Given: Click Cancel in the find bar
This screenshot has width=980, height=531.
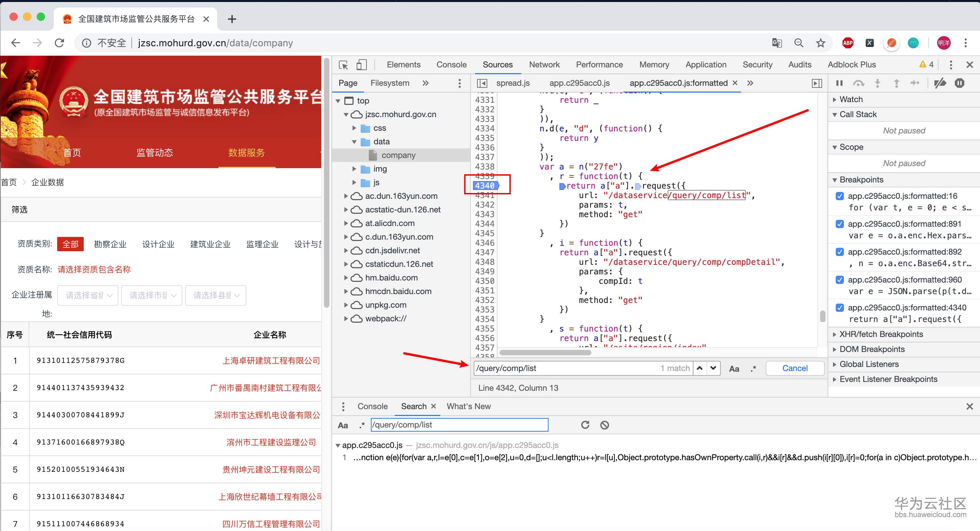Looking at the screenshot, I should [795, 368].
